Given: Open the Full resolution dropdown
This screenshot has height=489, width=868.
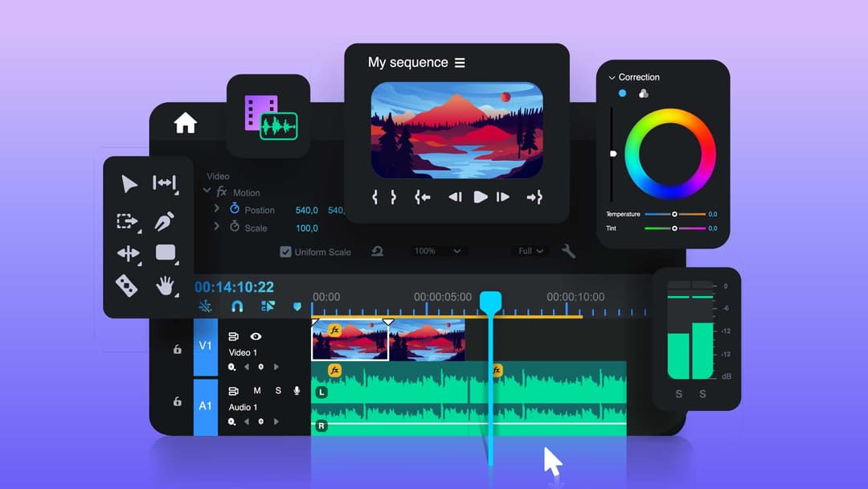Looking at the screenshot, I should coord(531,251).
